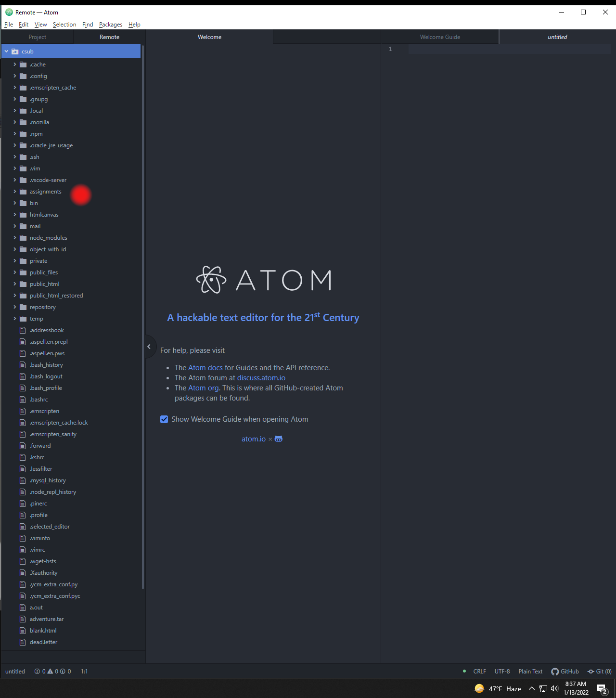This screenshot has width=616, height=698.
Task: Click the error count icon in status bar
Action: (37, 672)
